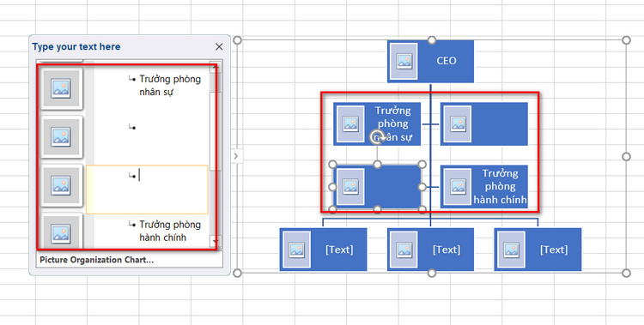Select the CEO box in chart
The width and height of the screenshot is (644, 325).
(x=430, y=61)
